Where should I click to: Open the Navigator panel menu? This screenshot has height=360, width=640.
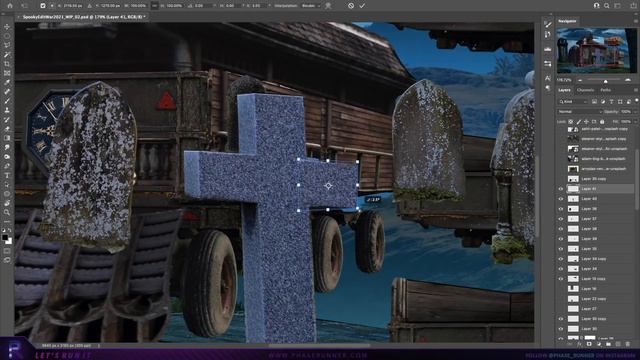(x=636, y=21)
